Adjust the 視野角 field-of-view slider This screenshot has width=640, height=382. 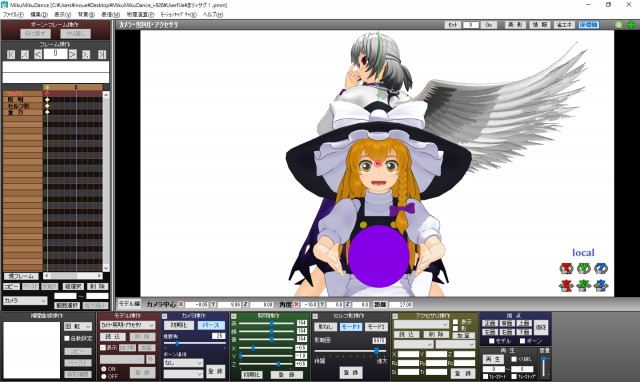(194, 343)
